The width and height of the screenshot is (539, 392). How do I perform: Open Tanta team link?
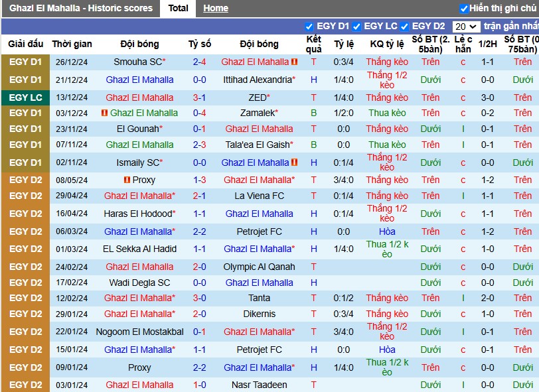259,298
